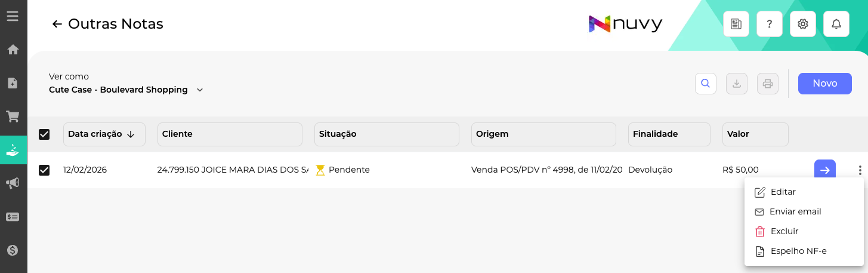Open the dollar coin finance sidebar icon

click(13, 250)
